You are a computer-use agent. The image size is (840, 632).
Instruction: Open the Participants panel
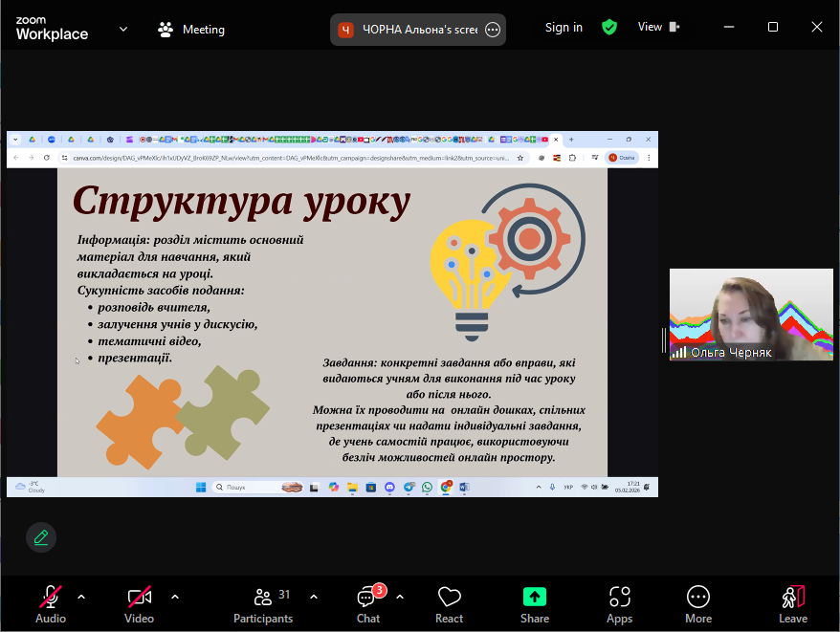click(x=263, y=604)
